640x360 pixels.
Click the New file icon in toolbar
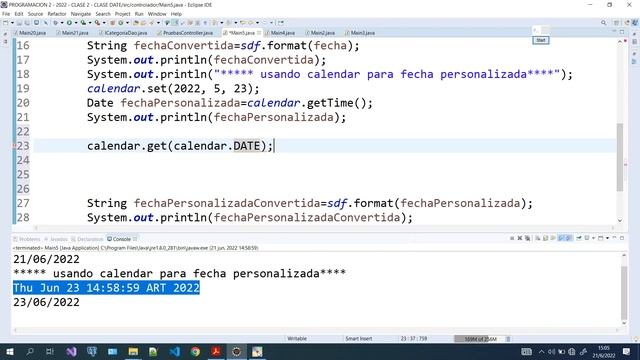point(5,23)
